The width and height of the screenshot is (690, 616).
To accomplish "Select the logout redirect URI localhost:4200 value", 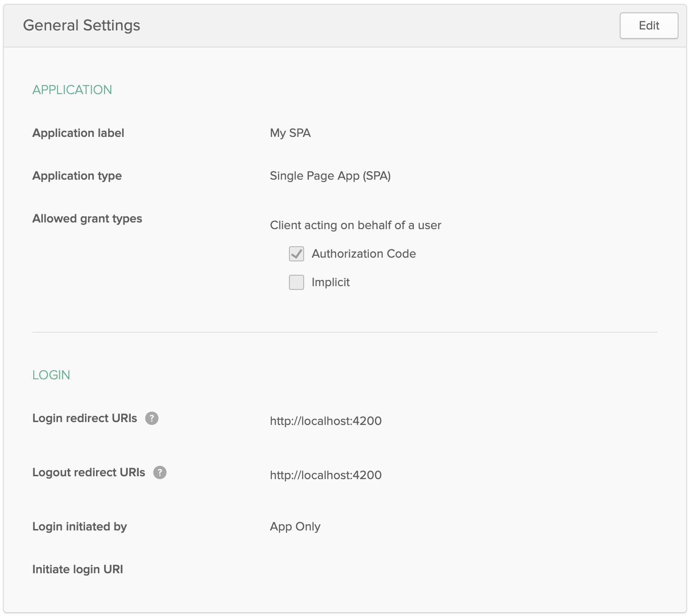I will [x=326, y=475].
